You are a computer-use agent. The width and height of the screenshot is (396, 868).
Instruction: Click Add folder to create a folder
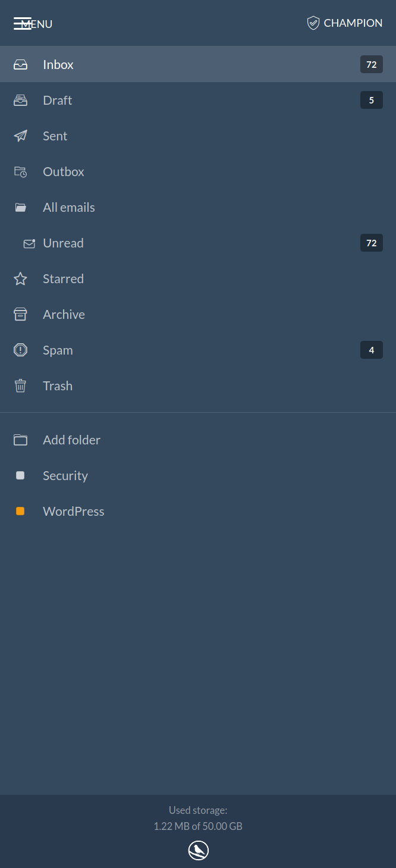(71, 440)
